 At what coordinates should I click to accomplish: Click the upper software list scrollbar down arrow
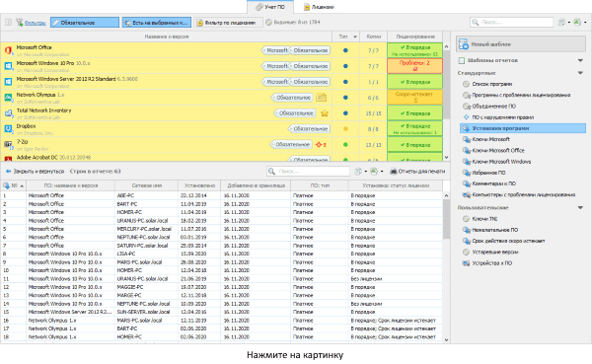446,157
